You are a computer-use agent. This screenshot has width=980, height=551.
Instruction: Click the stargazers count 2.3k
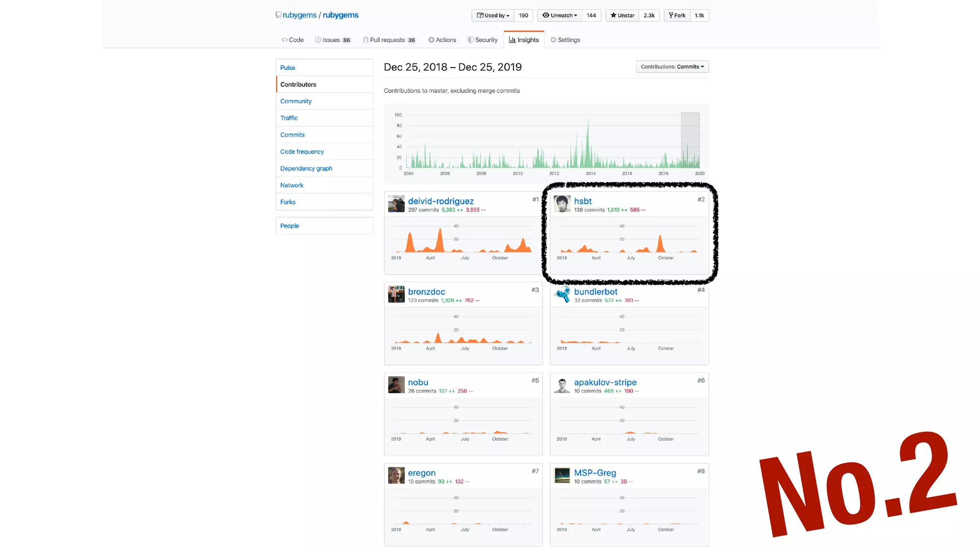649,15
